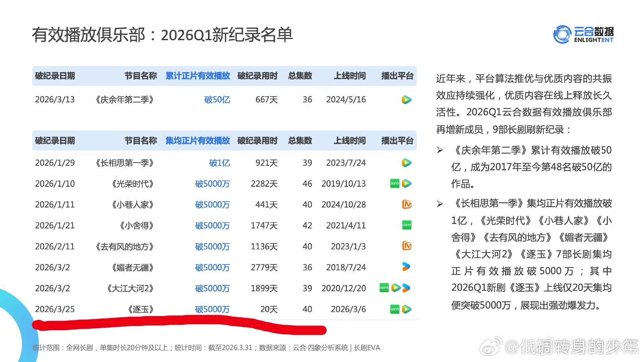This screenshot has height=362, width=644.
Task: Click the iQIYI icon in 光荣时代 row
Action: coord(395,183)
